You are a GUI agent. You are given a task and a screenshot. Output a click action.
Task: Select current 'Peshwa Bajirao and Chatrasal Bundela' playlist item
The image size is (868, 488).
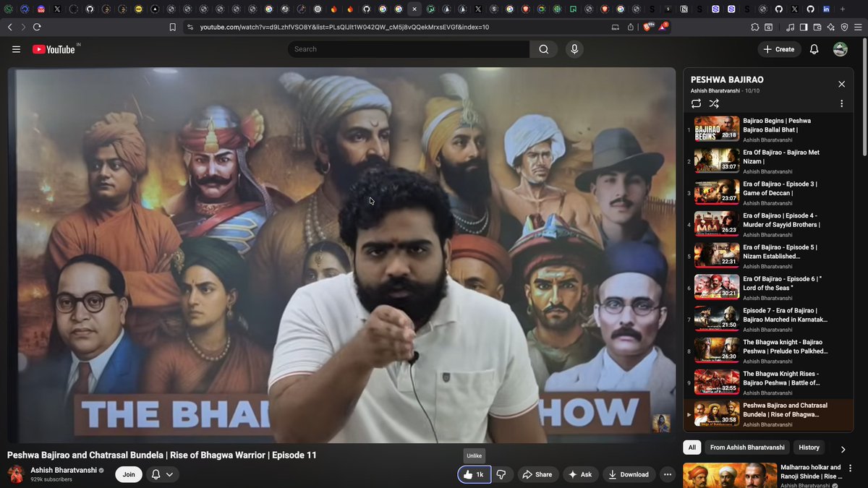[768, 414]
